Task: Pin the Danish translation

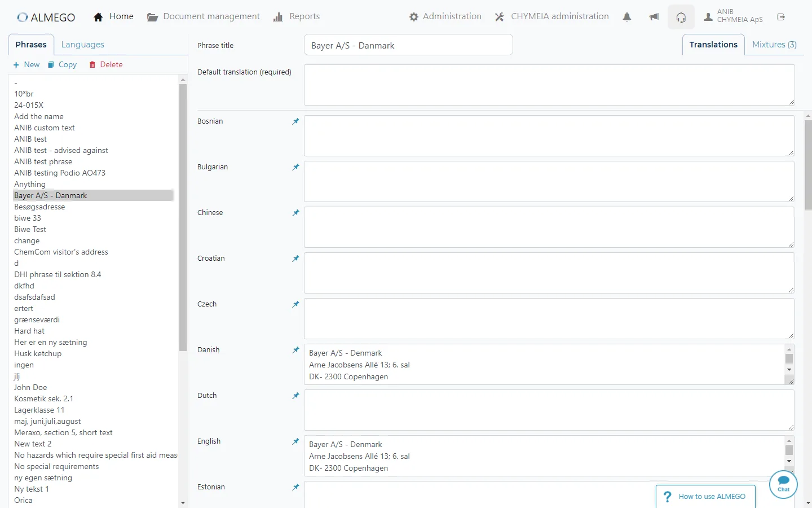Action: click(295, 350)
